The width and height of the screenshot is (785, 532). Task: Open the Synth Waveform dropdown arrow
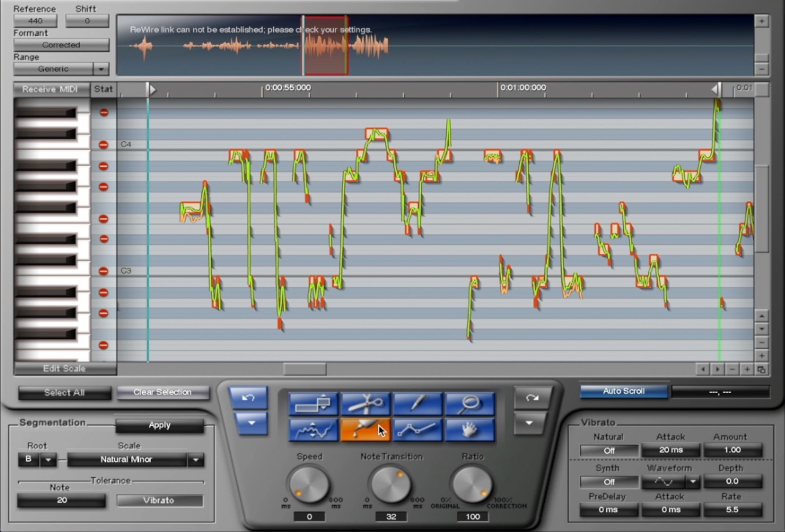[x=693, y=482]
